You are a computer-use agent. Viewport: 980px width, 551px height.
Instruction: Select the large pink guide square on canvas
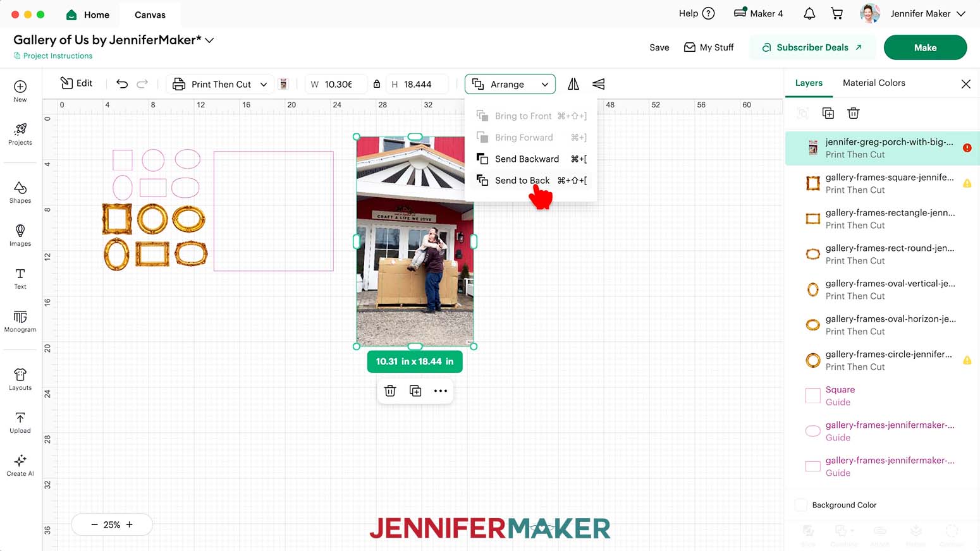coord(274,211)
